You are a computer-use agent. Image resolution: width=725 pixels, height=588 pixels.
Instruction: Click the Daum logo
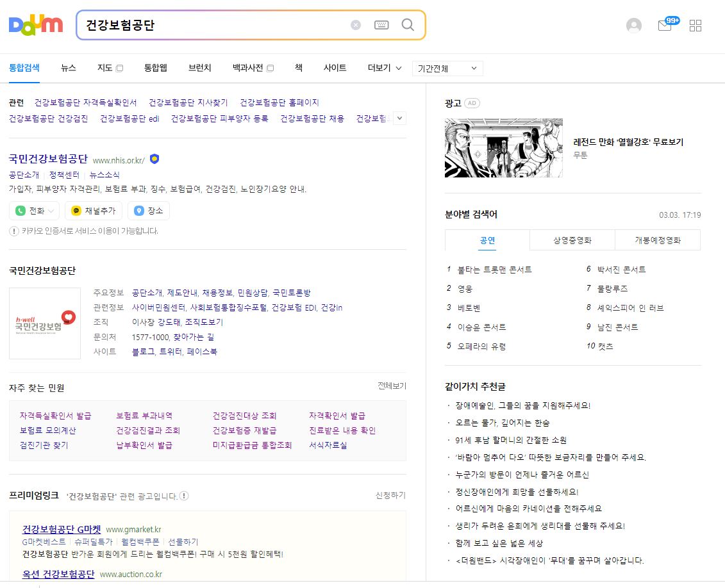click(x=36, y=25)
